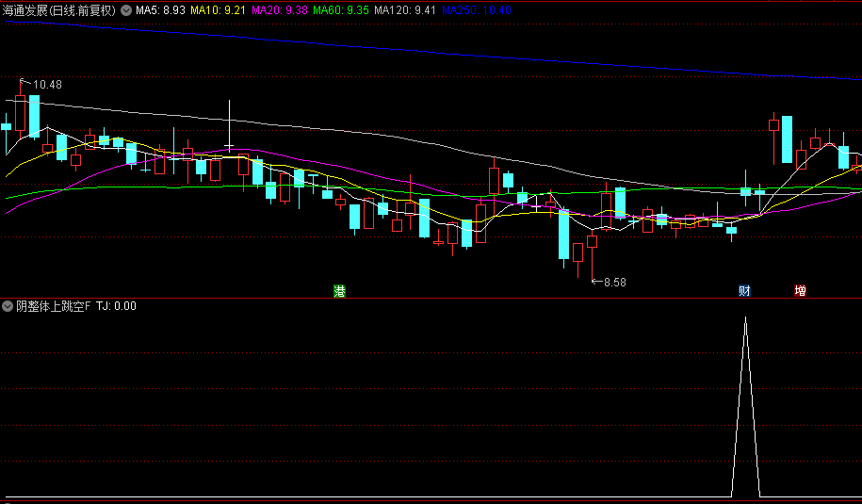Select the MA250: 10.40 label

pos(477,10)
